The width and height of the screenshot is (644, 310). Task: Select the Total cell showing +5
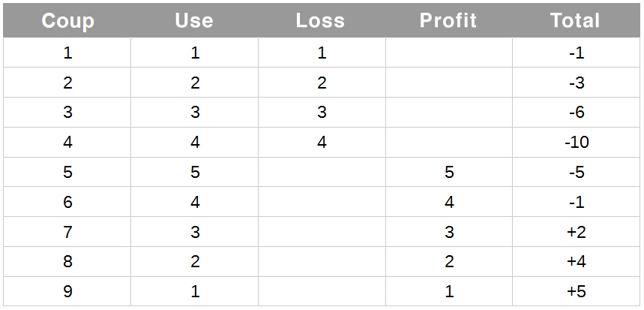[x=577, y=291]
